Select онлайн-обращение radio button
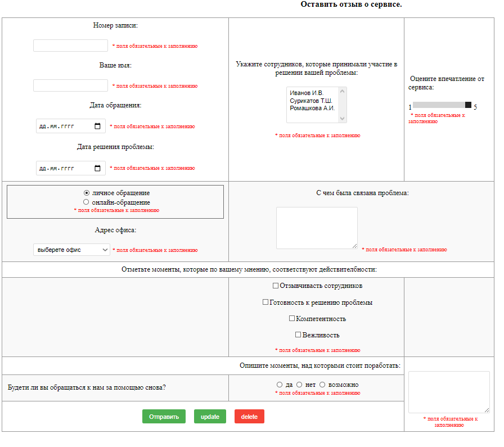Viewport: 504px width, 447px height. [x=87, y=202]
